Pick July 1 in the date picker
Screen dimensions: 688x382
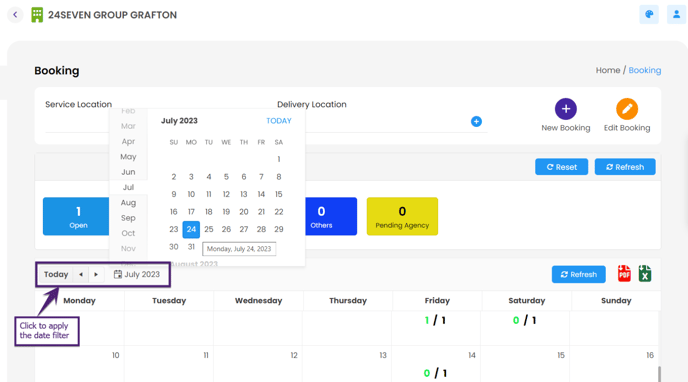pos(279,159)
